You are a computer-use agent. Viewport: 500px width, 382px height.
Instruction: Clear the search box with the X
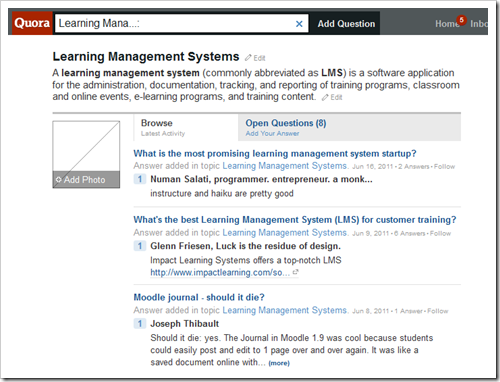pos(299,24)
